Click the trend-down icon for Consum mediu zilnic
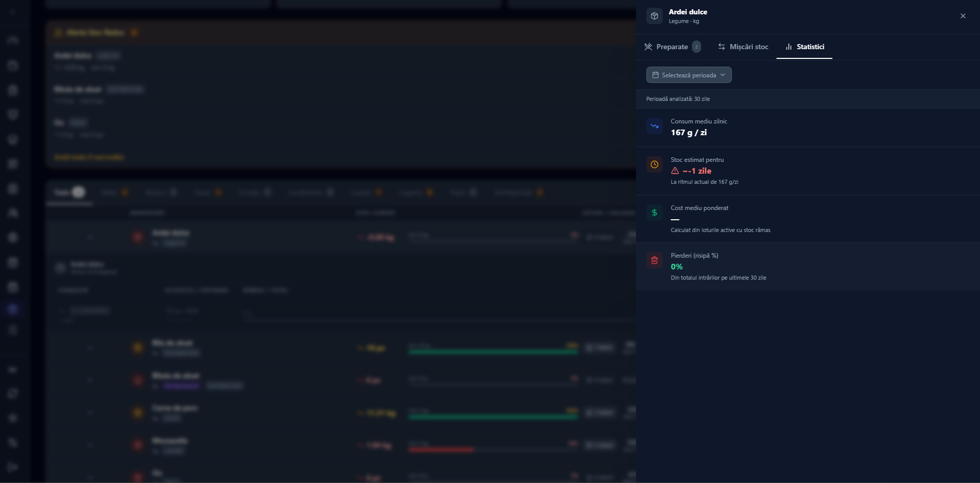Viewport: 980px width, 483px height. (x=655, y=126)
